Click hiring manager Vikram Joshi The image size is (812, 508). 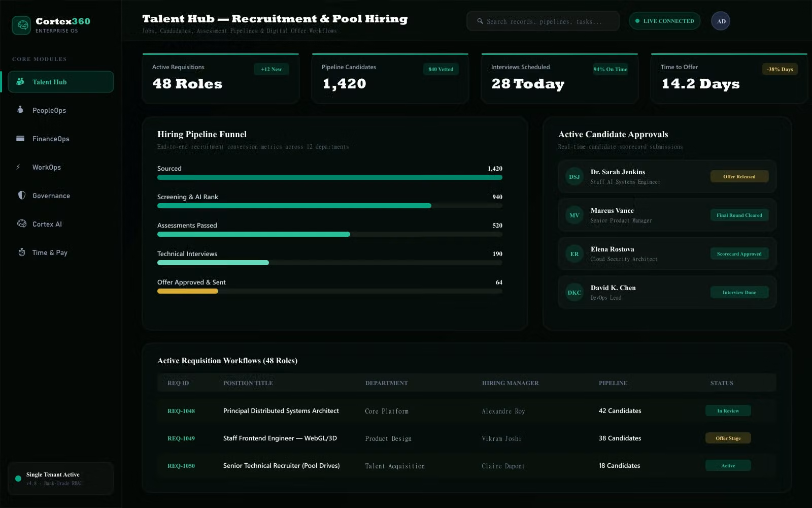[x=501, y=438]
